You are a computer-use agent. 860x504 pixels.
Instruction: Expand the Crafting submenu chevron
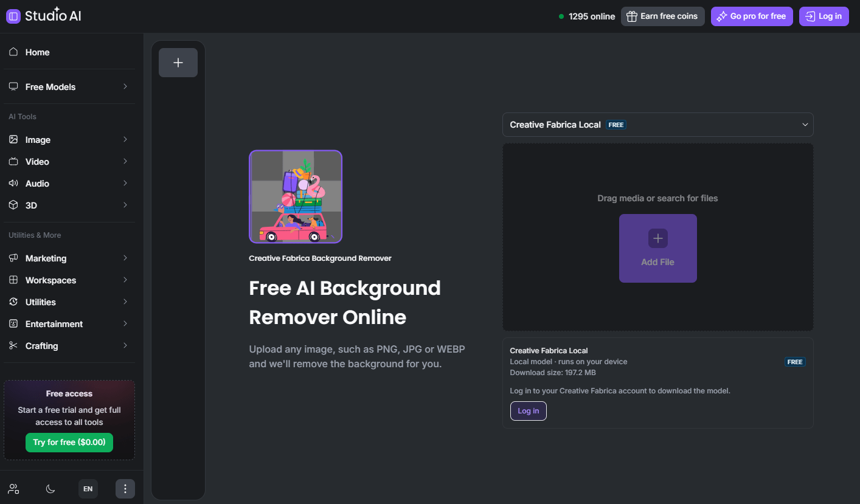coord(125,346)
